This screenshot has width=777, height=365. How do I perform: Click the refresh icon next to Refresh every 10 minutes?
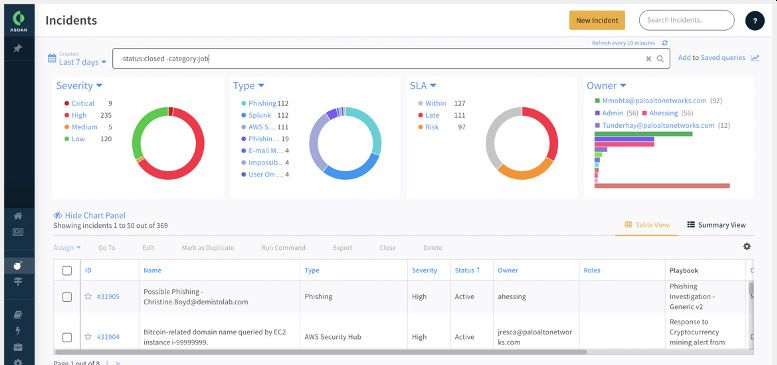[x=665, y=43]
